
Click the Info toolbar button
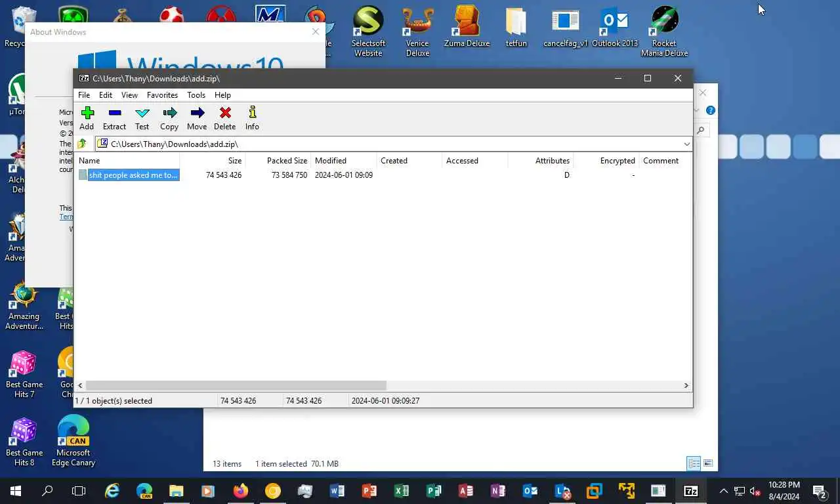(252, 119)
